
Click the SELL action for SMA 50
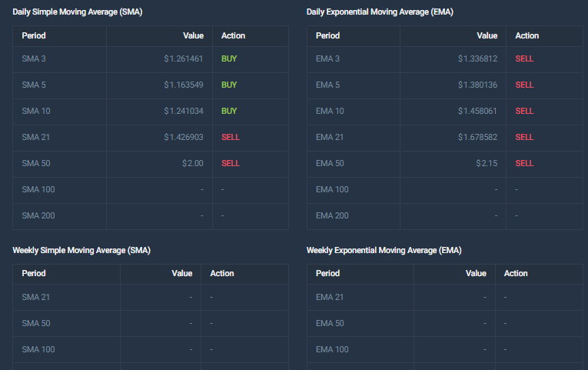(231, 164)
